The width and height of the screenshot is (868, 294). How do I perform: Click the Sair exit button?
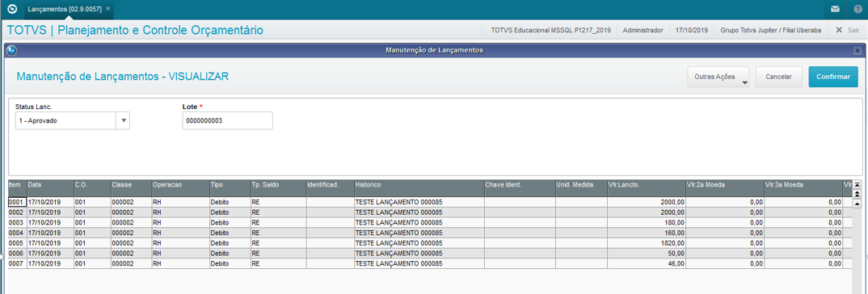click(x=848, y=30)
